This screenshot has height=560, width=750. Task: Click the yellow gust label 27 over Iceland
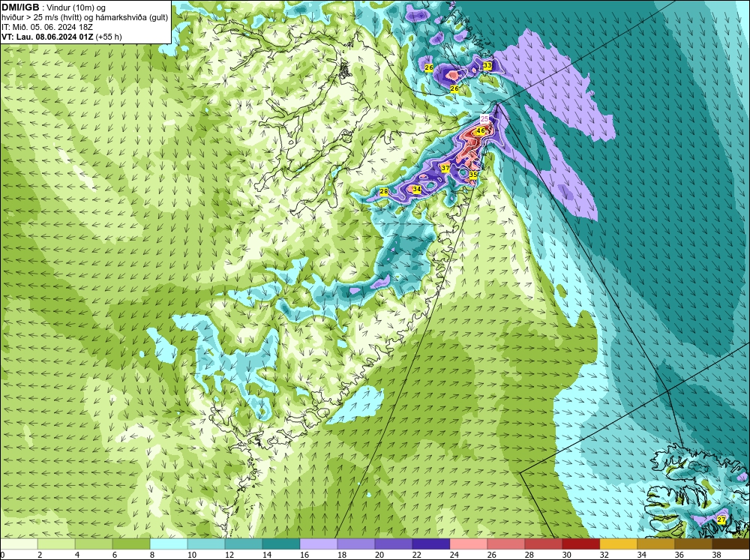point(721,520)
